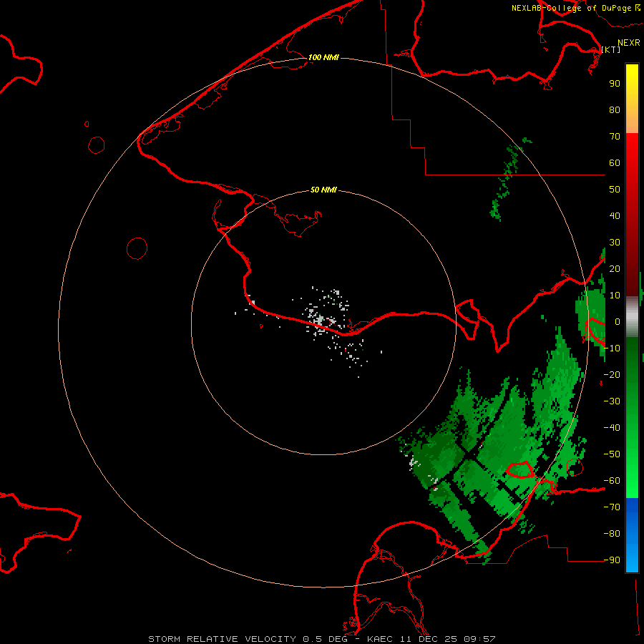Click the narrow green echo band in northeast
This screenshot has height=644, width=644.
click(509, 179)
